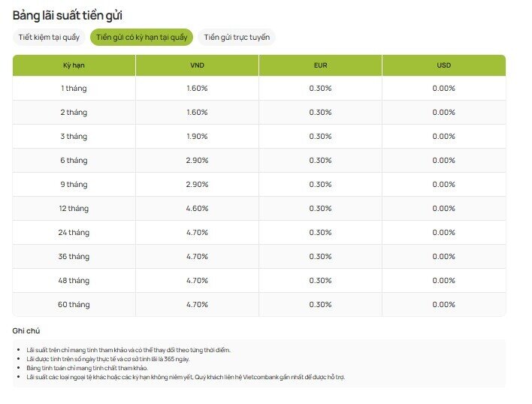Click the VND column header
532x404 pixels.
click(x=197, y=65)
